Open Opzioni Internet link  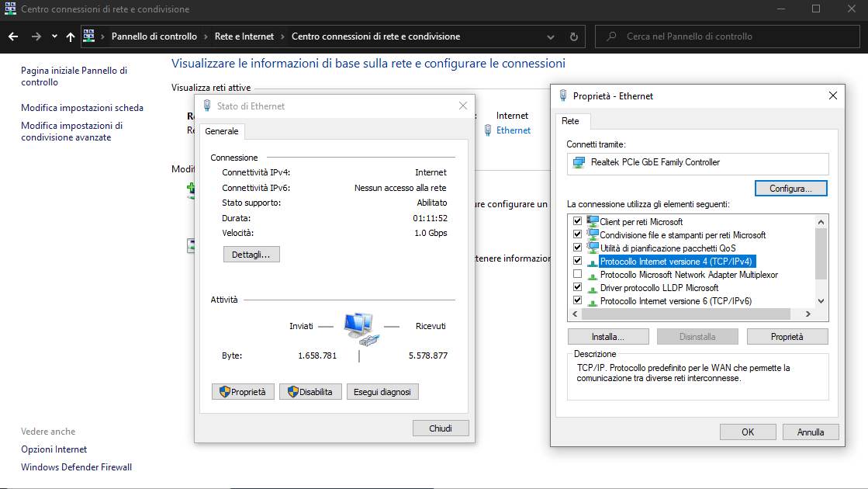point(54,449)
